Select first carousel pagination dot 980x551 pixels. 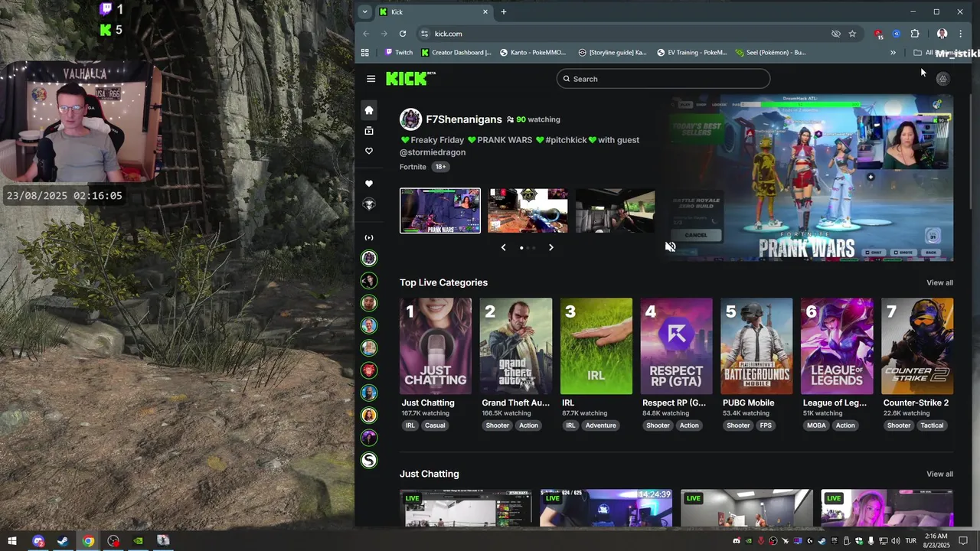click(521, 248)
